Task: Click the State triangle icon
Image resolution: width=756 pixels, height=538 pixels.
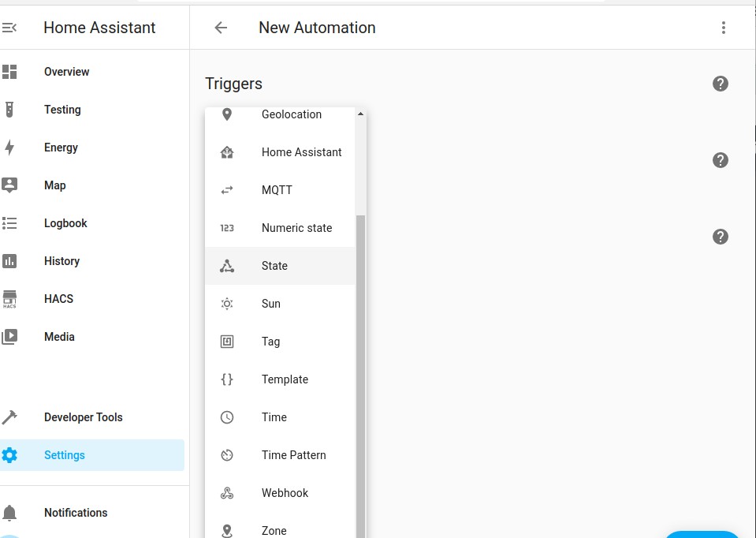Action: point(226,266)
